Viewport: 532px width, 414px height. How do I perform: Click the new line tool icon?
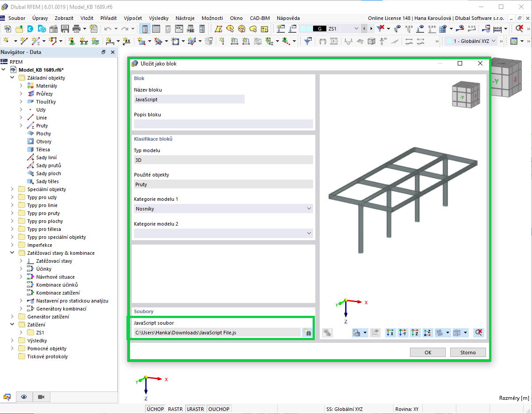[x=23, y=41]
